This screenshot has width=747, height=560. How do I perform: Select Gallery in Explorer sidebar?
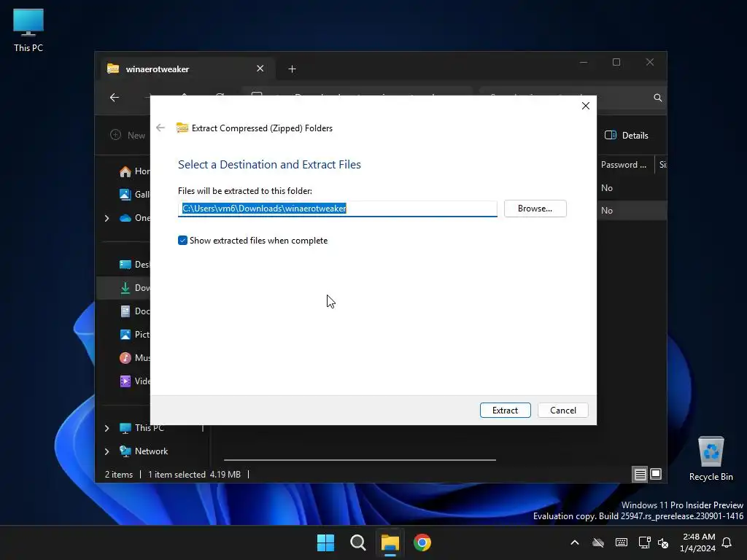point(134,194)
